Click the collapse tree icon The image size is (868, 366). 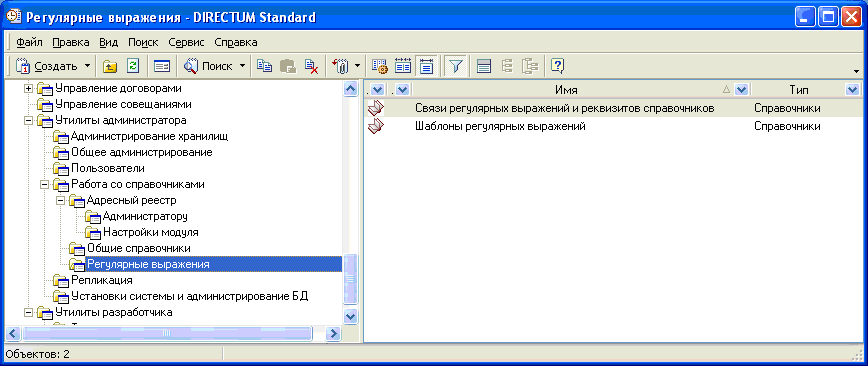(x=507, y=66)
